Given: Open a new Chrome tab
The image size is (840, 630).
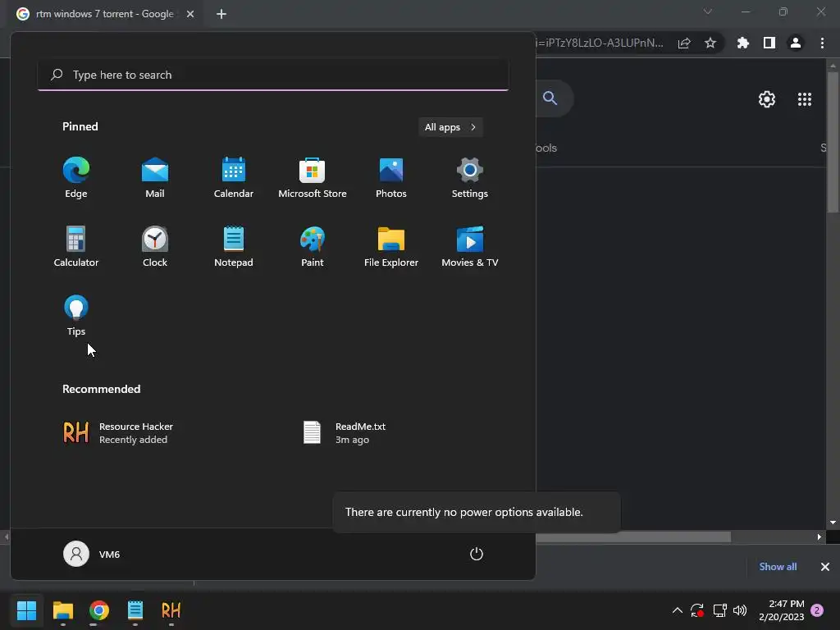Looking at the screenshot, I should [221, 14].
